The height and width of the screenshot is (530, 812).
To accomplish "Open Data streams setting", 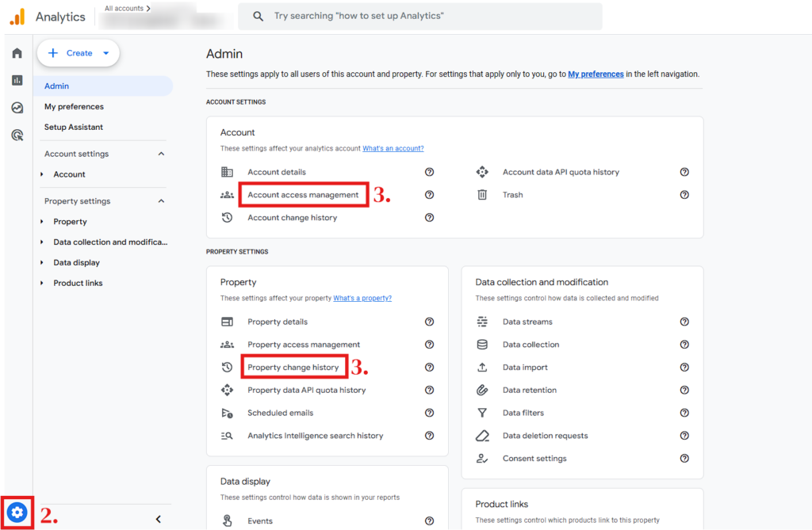I will coord(527,322).
